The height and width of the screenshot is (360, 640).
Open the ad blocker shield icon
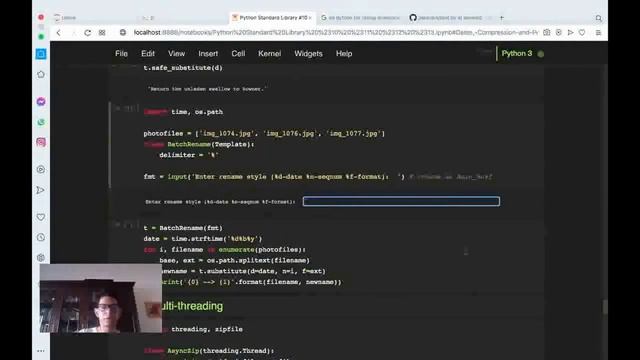point(559,33)
